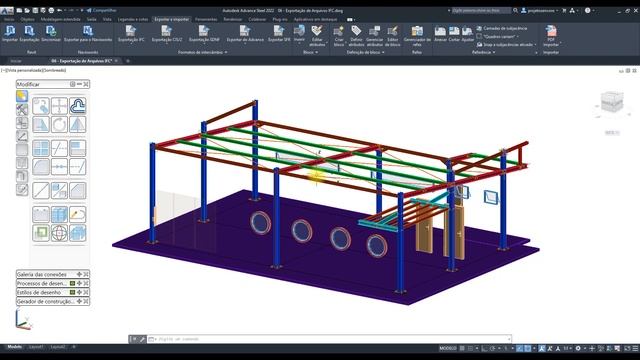Toggle 2D object snap in status bar
Screen dimensions: 640x360
click(x=527, y=348)
